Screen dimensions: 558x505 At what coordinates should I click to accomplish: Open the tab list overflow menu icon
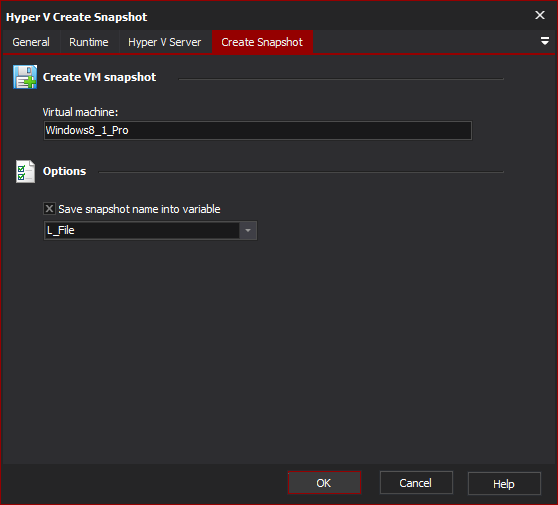click(544, 41)
